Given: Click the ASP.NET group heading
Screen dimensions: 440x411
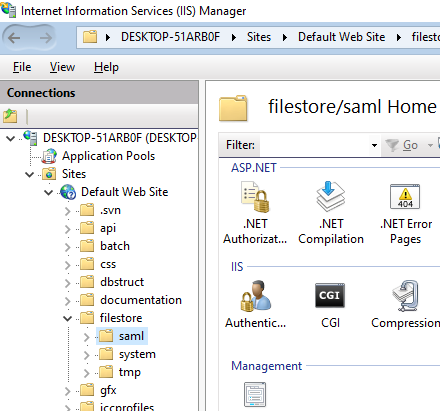Looking at the screenshot, I should click(x=254, y=168).
